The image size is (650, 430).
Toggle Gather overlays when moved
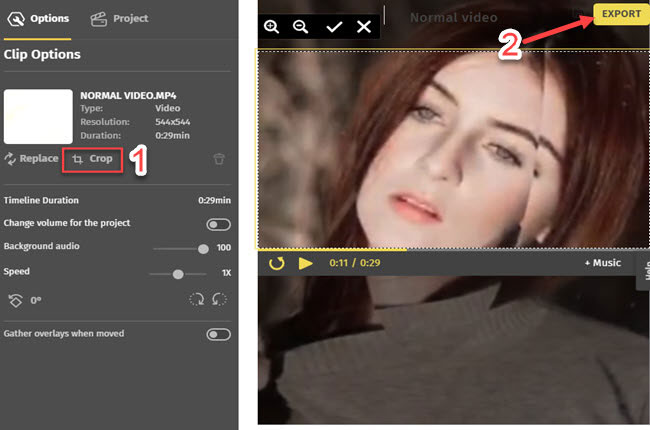(218, 334)
